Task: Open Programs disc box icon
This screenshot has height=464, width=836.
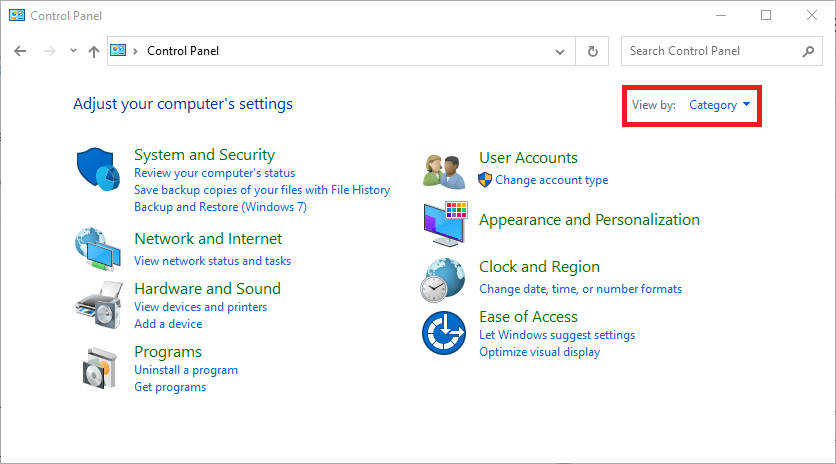Action: coord(100,368)
